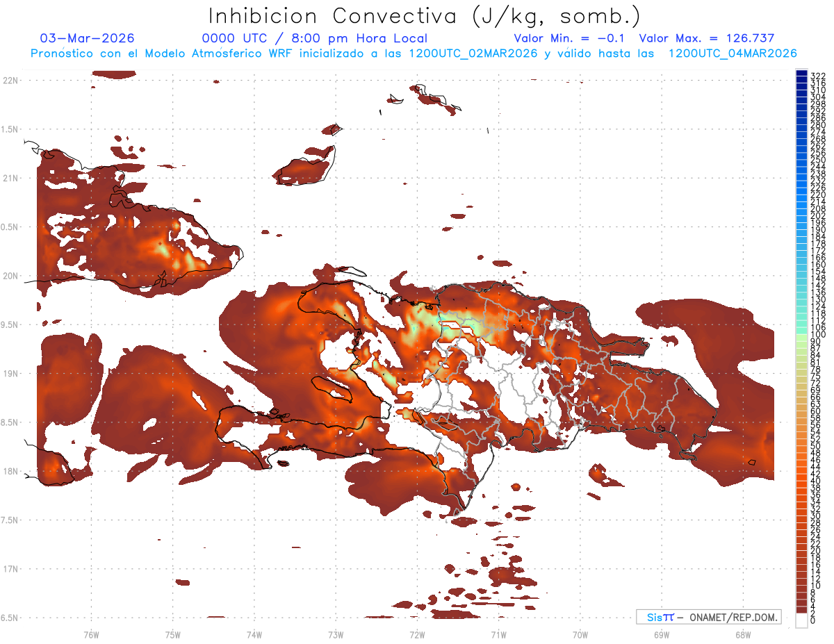The image size is (834, 644).
Task: Click the '68W' longitude label
Action: point(742,634)
